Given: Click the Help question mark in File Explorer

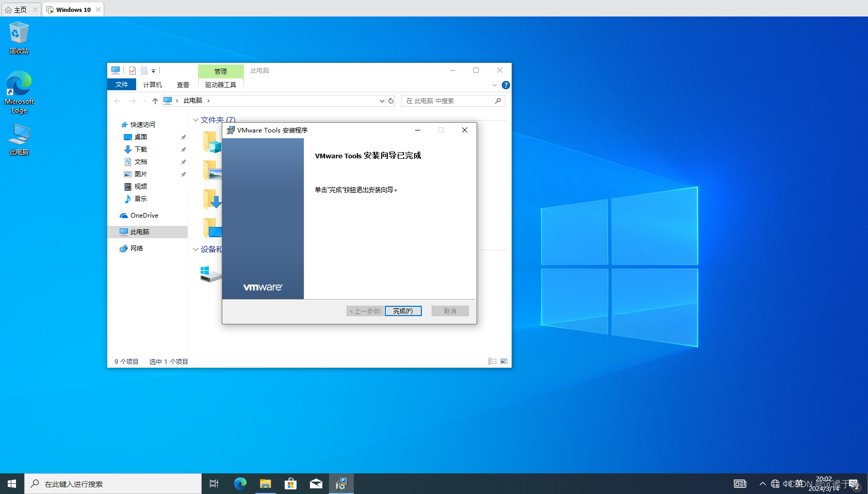Looking at the screenshot, I should coord(505,85).
